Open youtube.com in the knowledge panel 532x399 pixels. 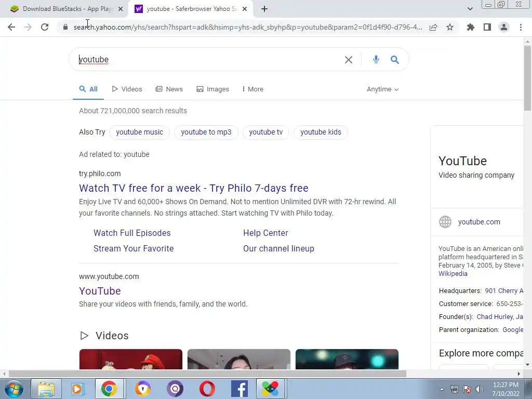click(x=478, y=222)
